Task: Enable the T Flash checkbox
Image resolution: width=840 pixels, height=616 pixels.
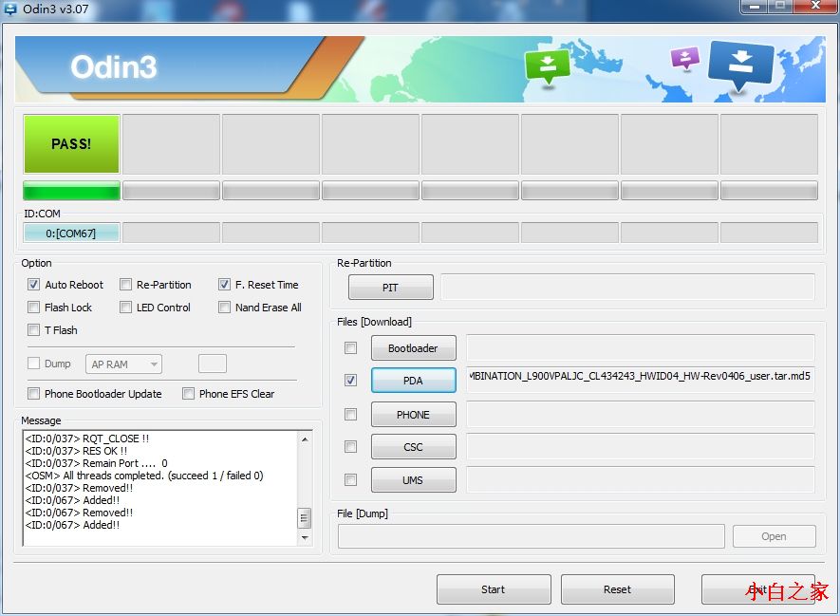Action: (x=33, y=330)
